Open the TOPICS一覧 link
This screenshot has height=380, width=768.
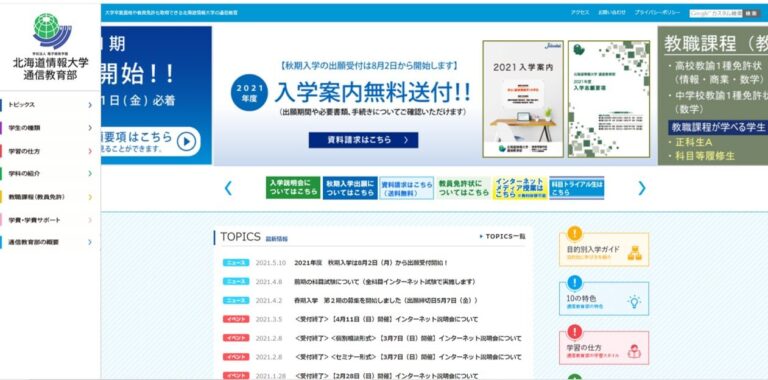point(503,237)
